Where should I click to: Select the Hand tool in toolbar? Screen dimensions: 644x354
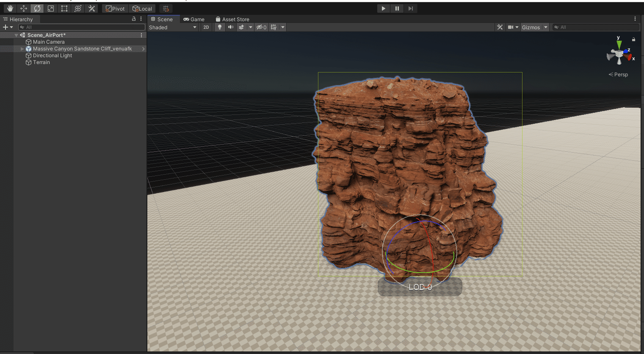click(x=10, y=8)
